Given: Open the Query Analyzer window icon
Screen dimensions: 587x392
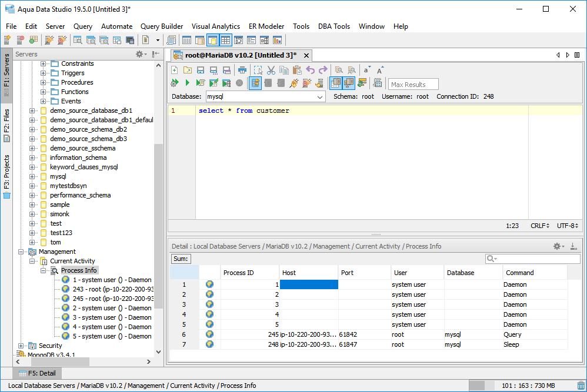Looking at the screenshot, I should pyautogui.click(x=78, y=39).
